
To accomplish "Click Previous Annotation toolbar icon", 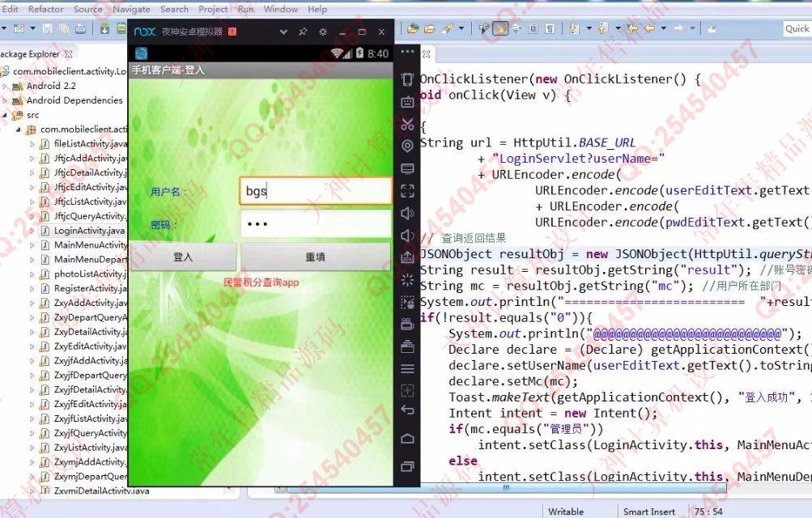I will coord(603,28).
